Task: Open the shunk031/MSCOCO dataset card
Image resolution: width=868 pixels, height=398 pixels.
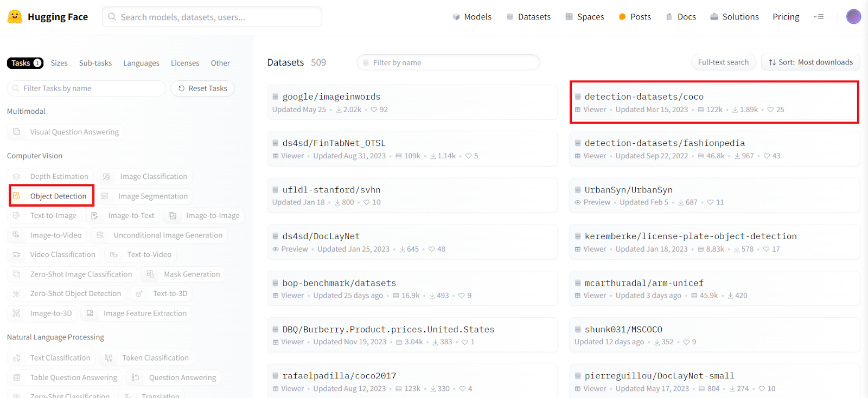Action: [714, 335]
